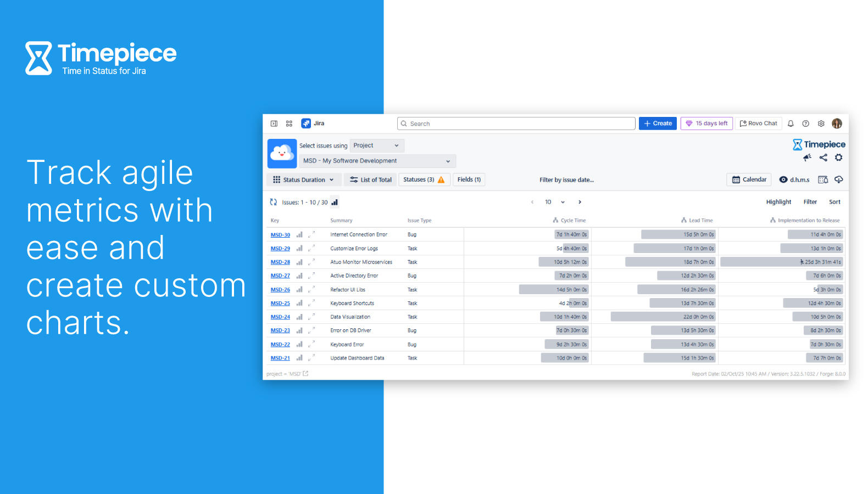Open the Status Duration report type dropdown

pyautogui.click(x=303, y=179)
